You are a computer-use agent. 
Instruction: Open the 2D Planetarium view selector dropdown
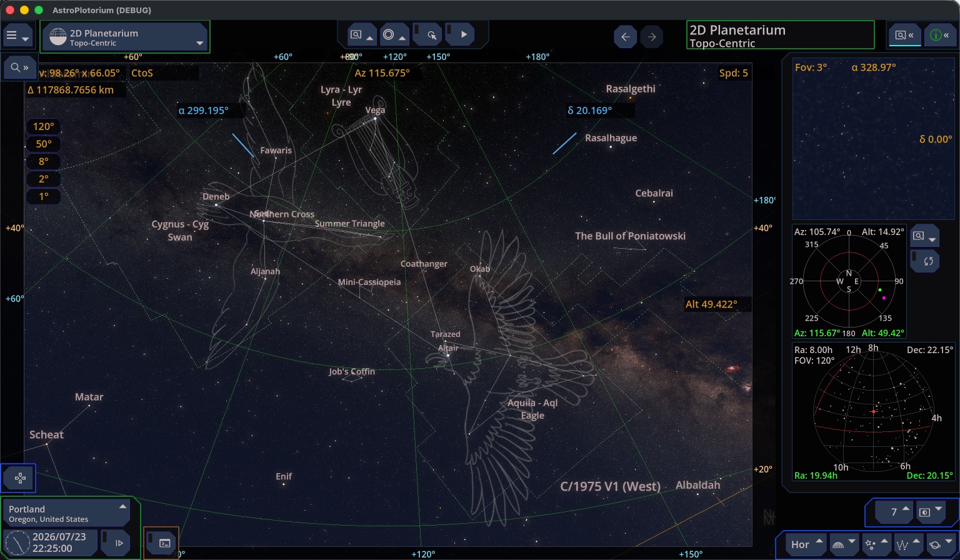(125, 37)
